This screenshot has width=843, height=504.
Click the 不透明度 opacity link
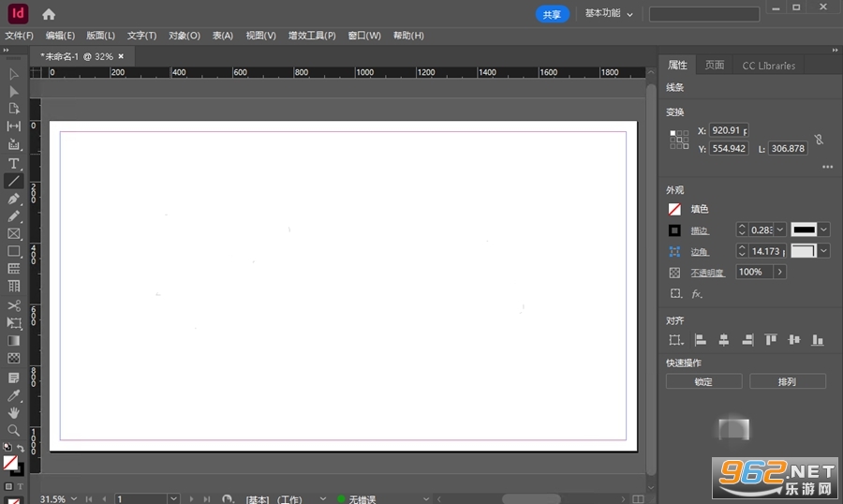tap(707, 273)
